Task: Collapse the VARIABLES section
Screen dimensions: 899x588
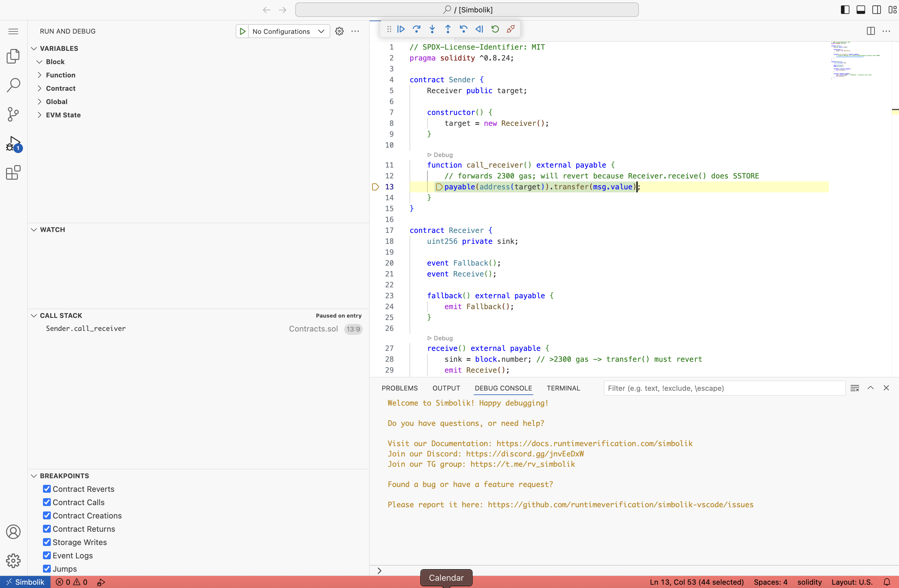Action: point(34,48)
